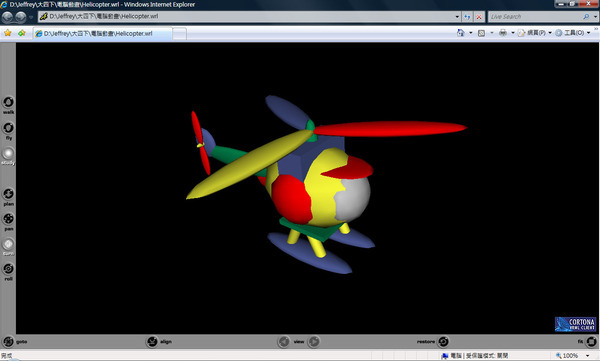Refresh the page with refresh icon
This screenshot has height=361, width=600.
click(467, 16)
